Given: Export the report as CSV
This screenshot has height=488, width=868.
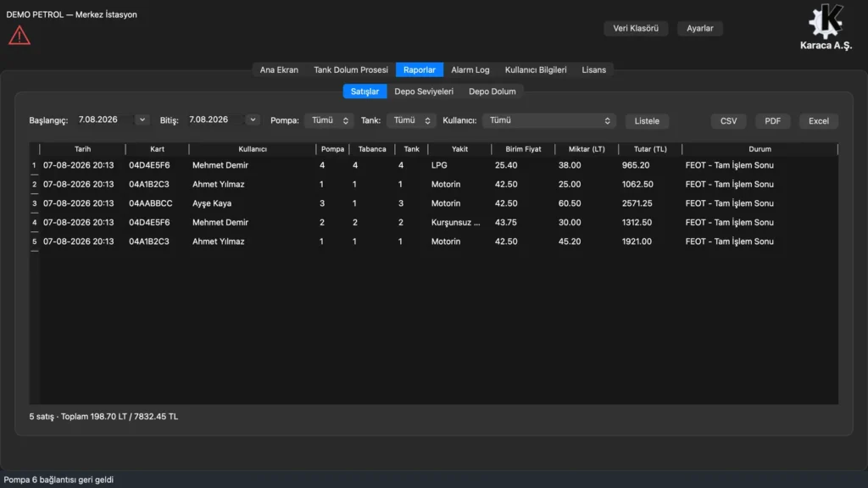Looking at the screenshot, I should coord(728,121).
